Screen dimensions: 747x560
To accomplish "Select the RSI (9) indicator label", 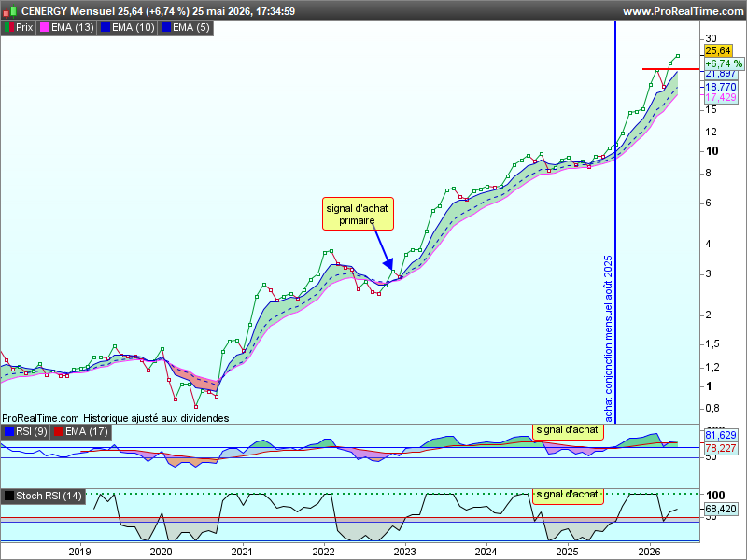I will (32, 431).
